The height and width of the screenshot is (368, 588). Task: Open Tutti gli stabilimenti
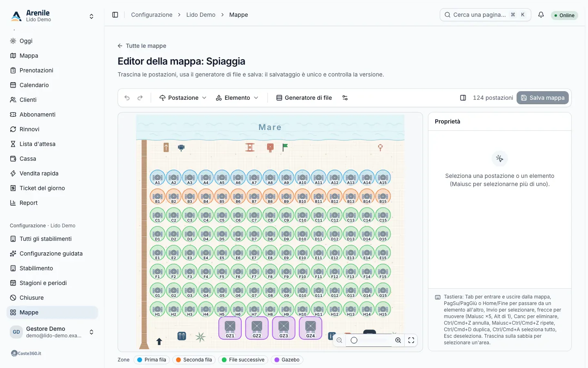tap(52, 239)
